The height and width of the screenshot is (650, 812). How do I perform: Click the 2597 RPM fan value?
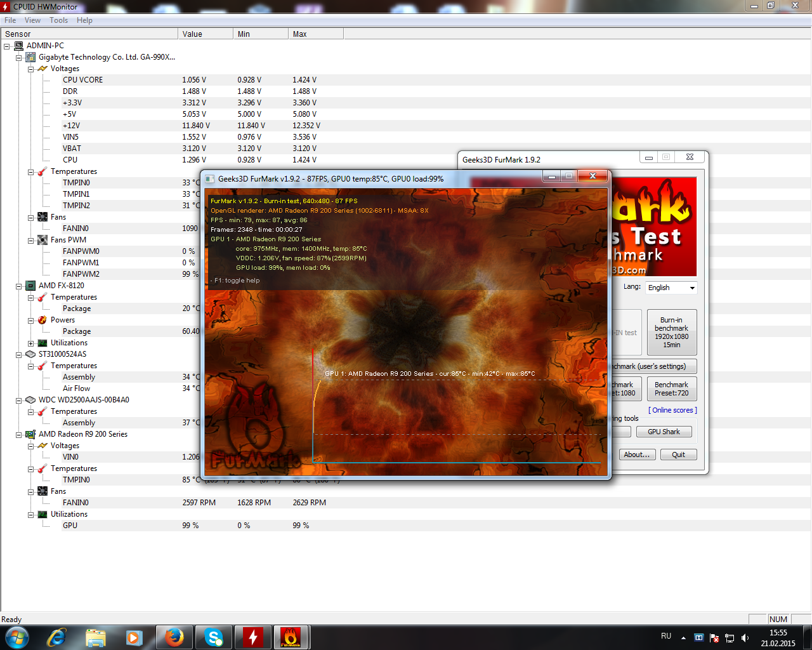(x=199, y=503)
